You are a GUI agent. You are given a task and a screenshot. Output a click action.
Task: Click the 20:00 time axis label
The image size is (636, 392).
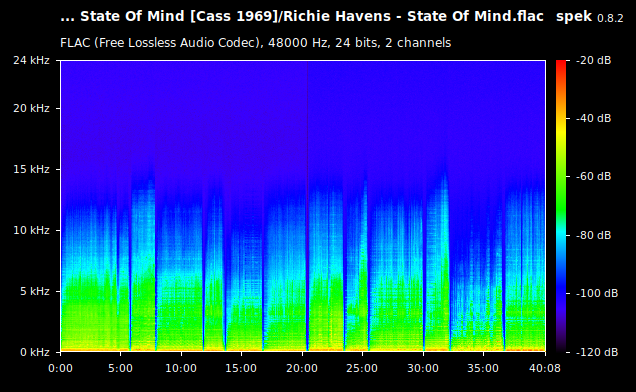302,368
